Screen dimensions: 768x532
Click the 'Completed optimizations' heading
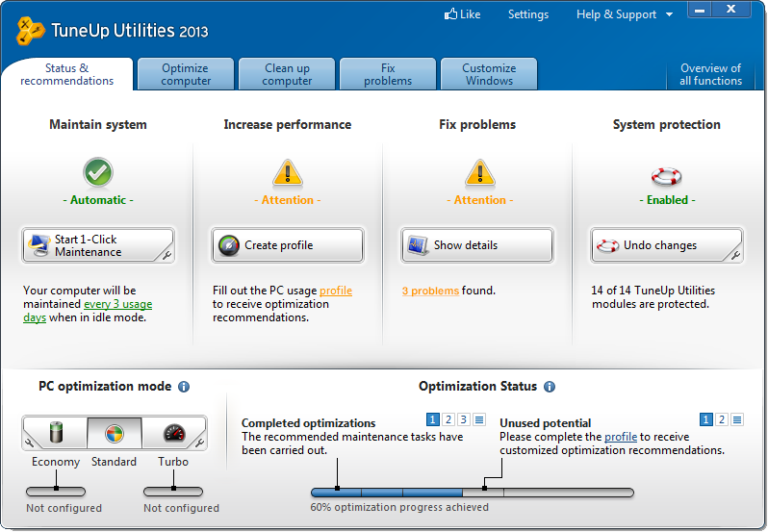[x=309, y=423]
